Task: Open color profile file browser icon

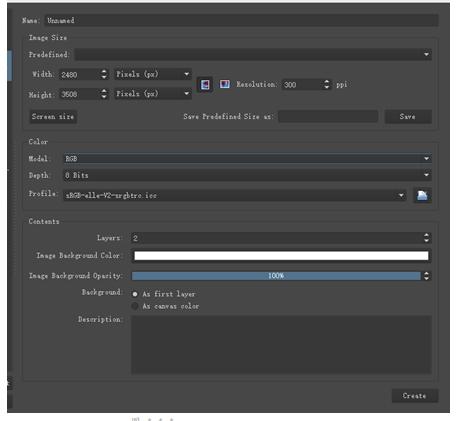Action: point(422,195)
